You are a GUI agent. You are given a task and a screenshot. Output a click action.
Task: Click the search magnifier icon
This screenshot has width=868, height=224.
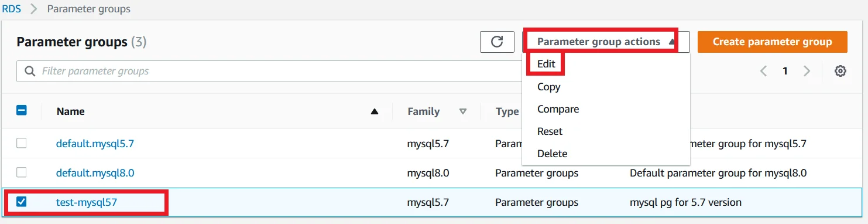[29, 71]
